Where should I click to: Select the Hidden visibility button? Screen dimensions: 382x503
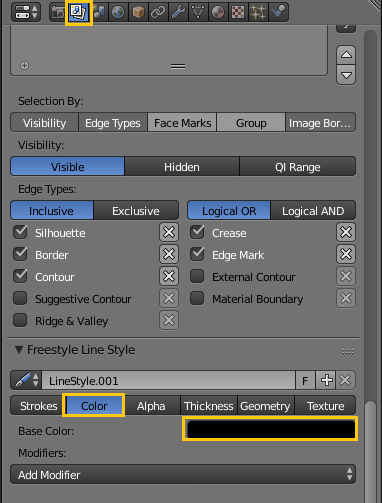(182, 167)
